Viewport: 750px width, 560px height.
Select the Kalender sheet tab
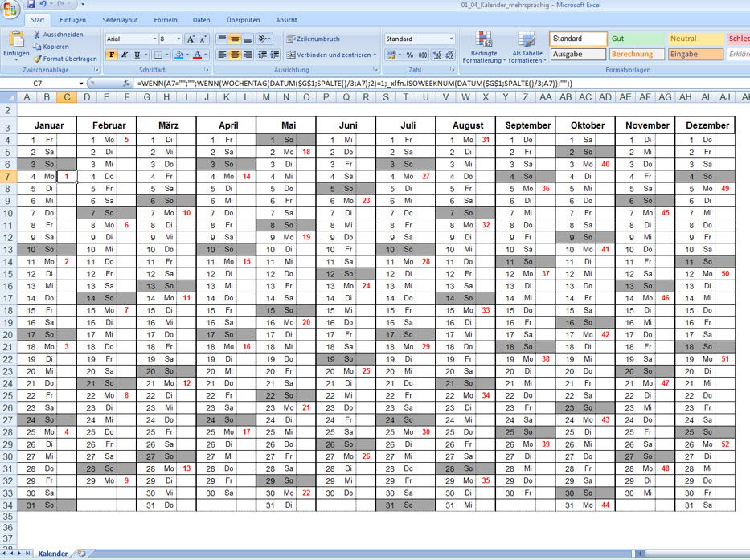pyautogui.click(x=53, y=554)
